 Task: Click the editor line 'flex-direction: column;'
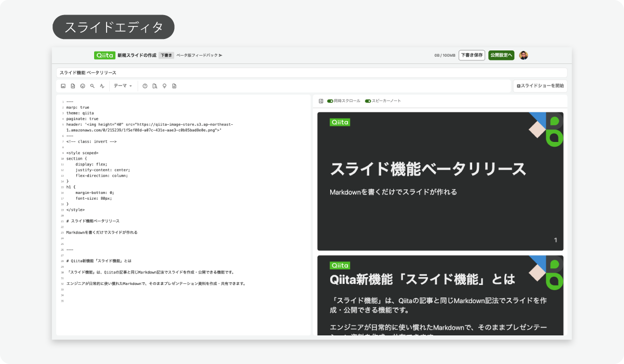(101, 176)
